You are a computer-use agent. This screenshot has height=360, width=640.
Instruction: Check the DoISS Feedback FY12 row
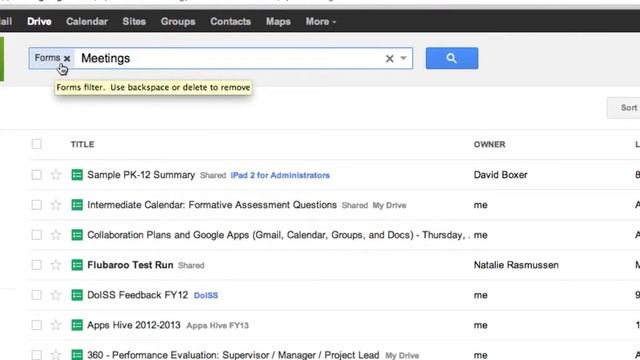[x=36, y=295]
